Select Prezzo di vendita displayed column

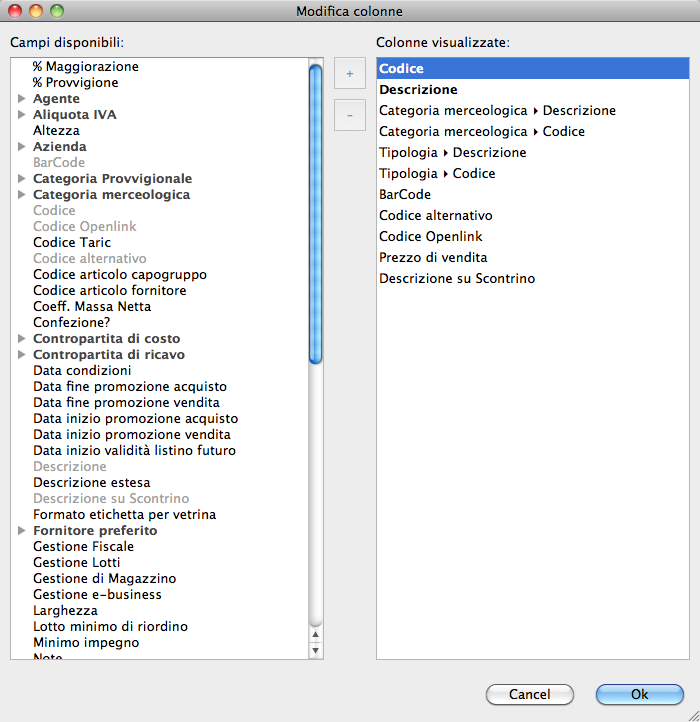pyautogui.click(x=433, y=258)
